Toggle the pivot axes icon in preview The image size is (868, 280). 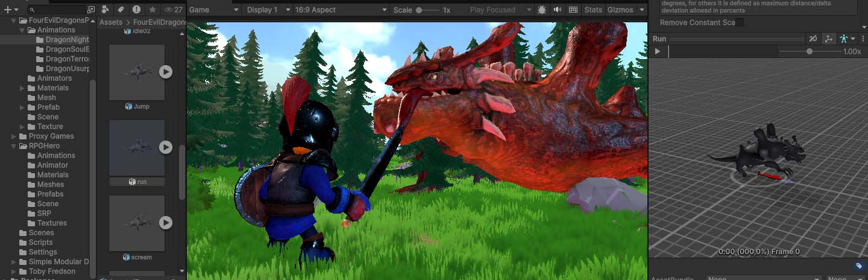pos(828,39)
